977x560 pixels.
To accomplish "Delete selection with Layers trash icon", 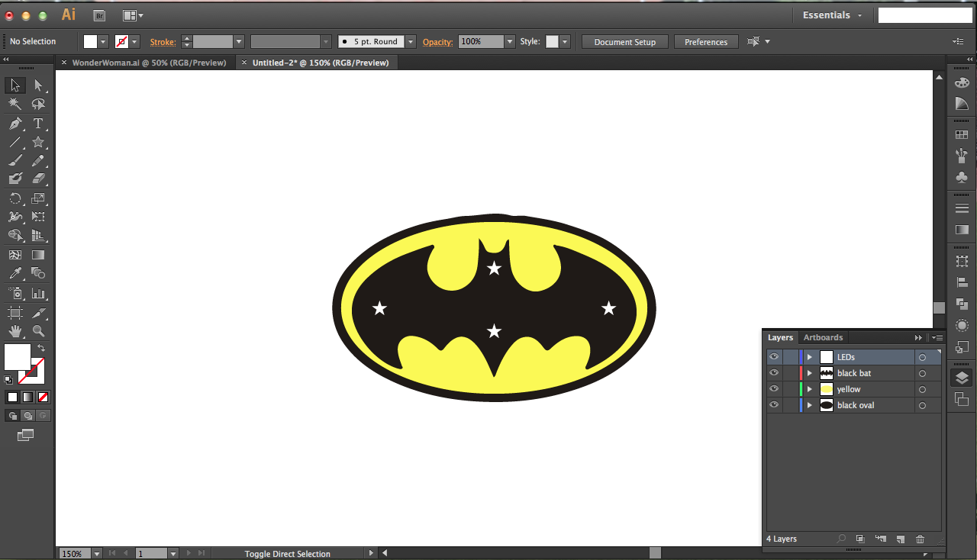I will click(920, 539).
